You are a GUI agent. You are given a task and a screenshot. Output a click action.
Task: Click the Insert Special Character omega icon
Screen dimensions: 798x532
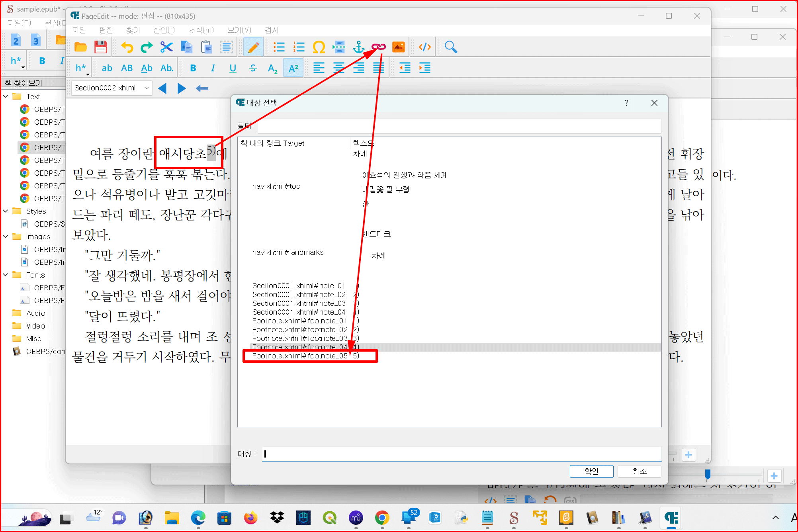pyautogui.click(x=319, y=47)
